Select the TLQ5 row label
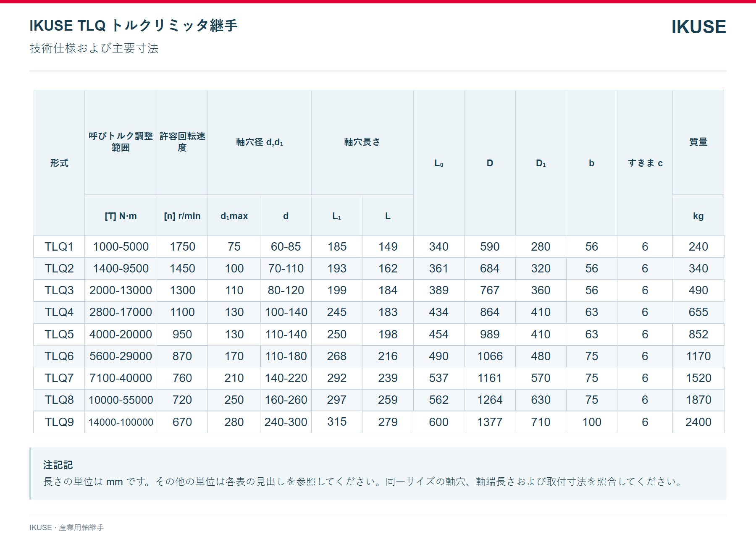Viewport: 756px width, 547px height. [x=59, y=334]
